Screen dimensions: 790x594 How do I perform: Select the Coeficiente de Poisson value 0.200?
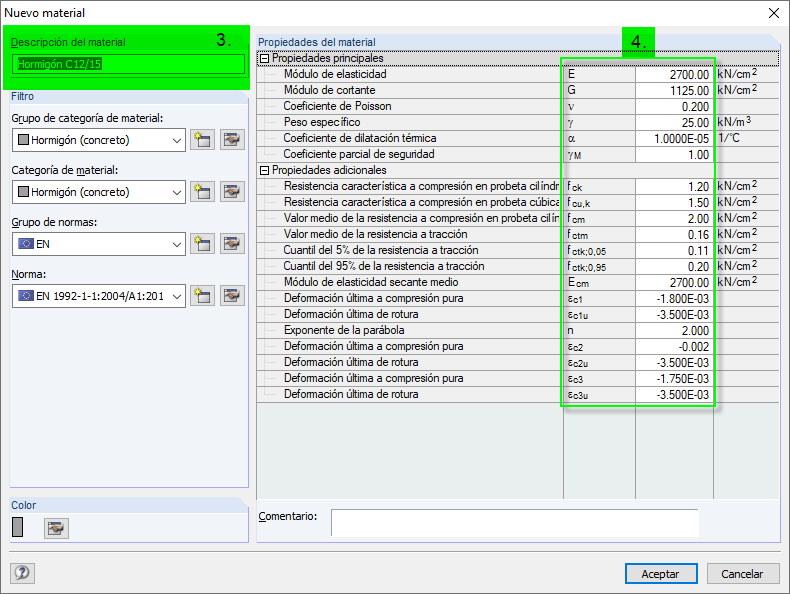674,107
